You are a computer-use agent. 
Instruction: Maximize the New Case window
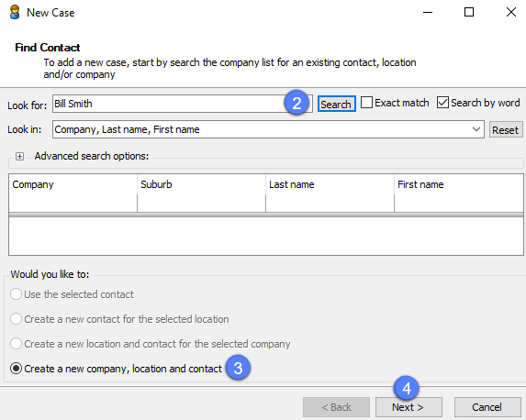(469, 13)
